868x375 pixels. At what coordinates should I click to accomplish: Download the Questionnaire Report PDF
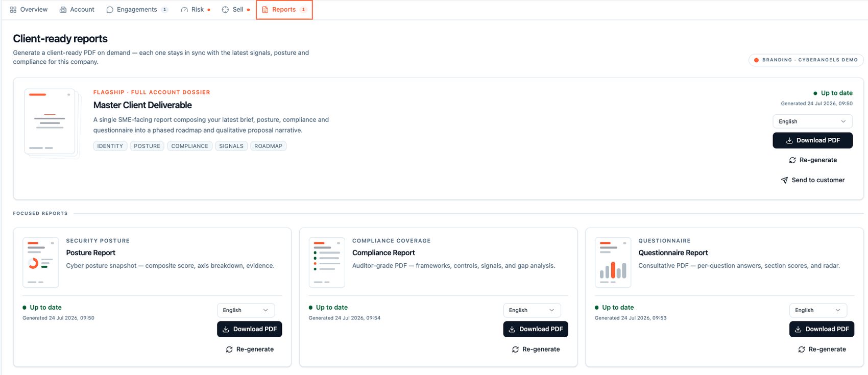pyautogui.click(x=822, y=329)
